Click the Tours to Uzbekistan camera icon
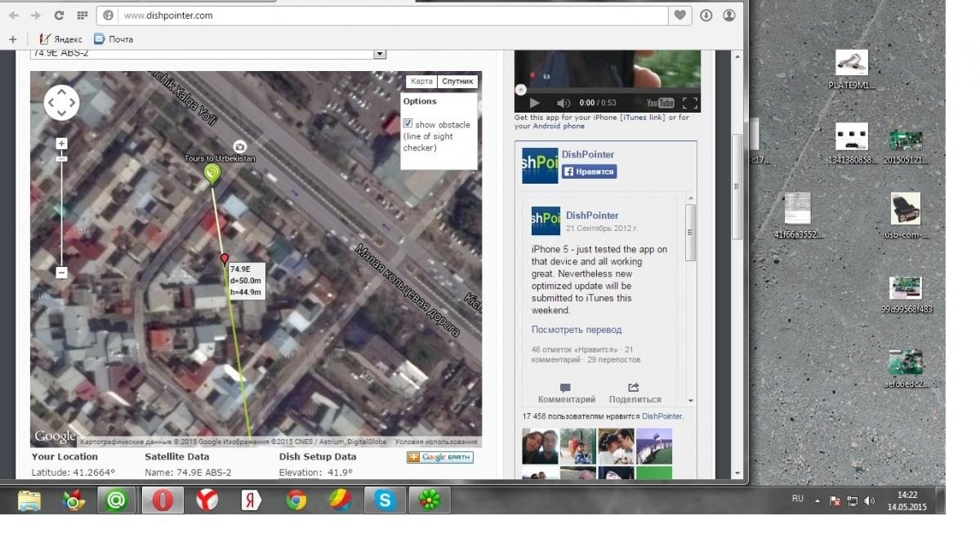Viewport: 980px width, 551px height. click(239, 145)
